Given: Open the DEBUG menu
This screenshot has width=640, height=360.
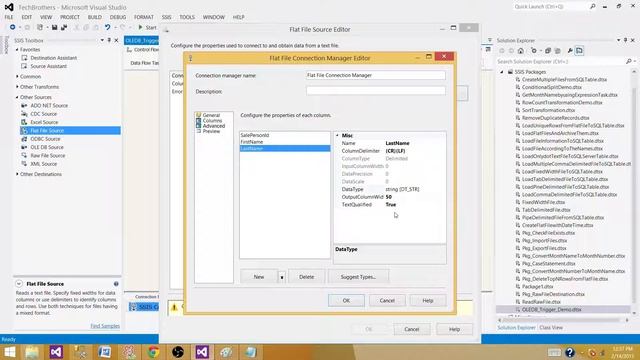Looking at the screenshot, I should [x=118, y=17].
